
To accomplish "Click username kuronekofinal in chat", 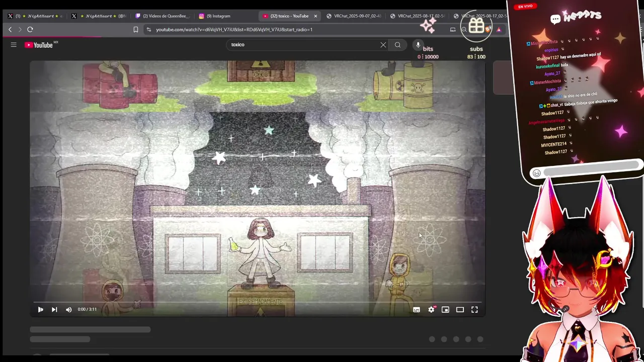I will coord(547,66).
